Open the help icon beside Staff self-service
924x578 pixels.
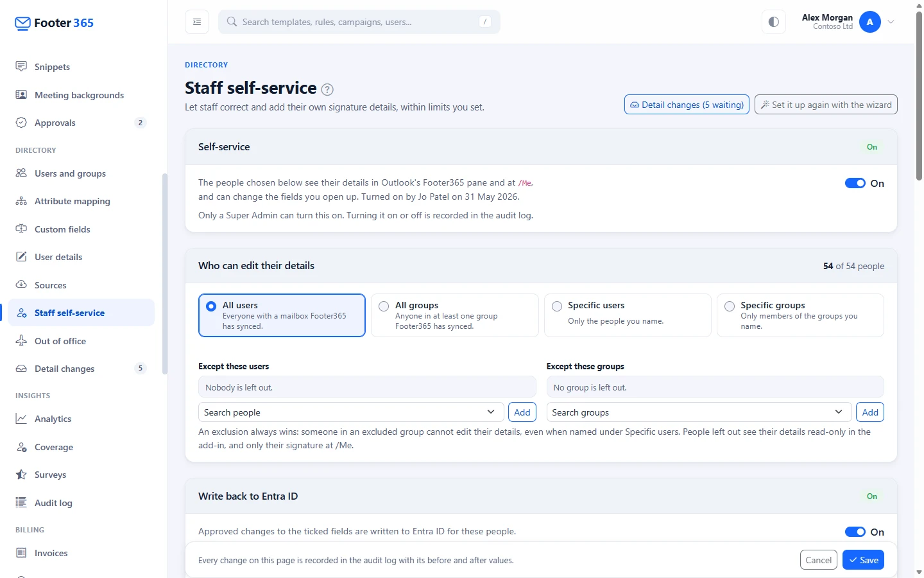(x=327, y=89)
